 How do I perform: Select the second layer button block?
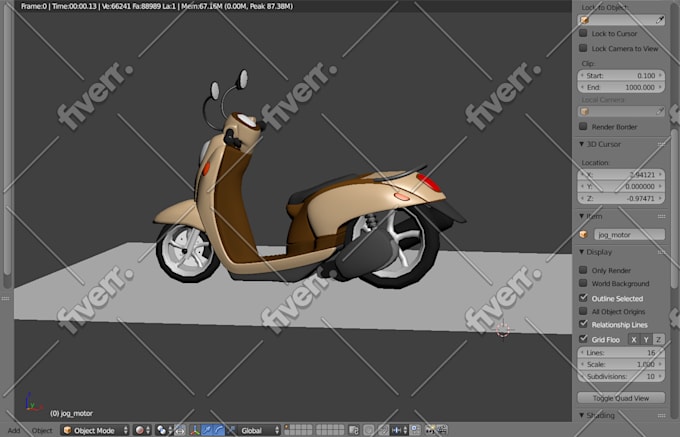[330, 430]
